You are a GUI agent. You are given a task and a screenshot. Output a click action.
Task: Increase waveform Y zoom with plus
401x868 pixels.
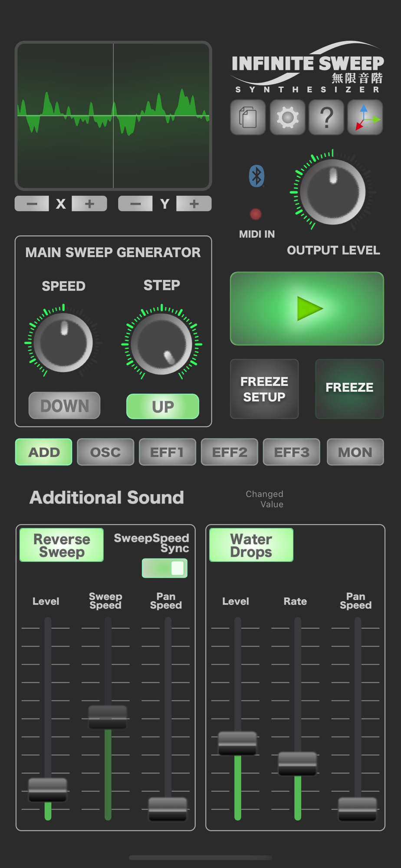pos(194,204)
